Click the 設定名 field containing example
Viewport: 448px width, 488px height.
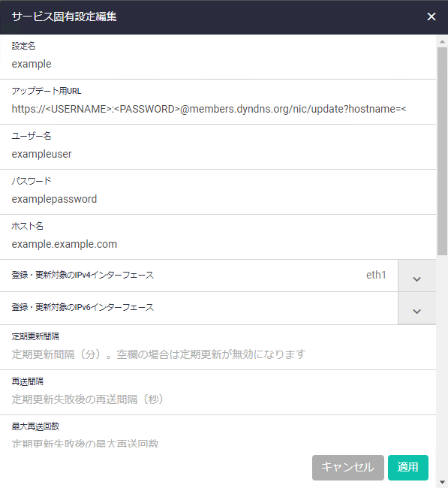pos(218,64)
